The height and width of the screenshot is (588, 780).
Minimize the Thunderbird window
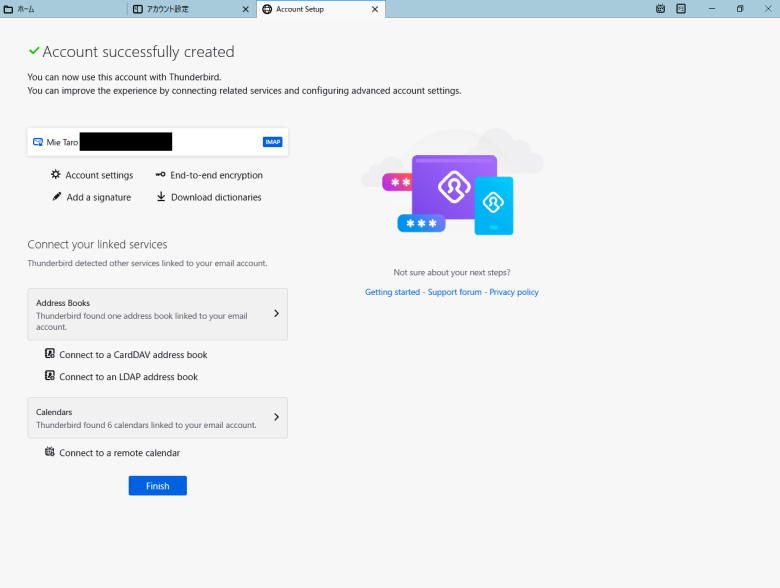pos(712,9)
